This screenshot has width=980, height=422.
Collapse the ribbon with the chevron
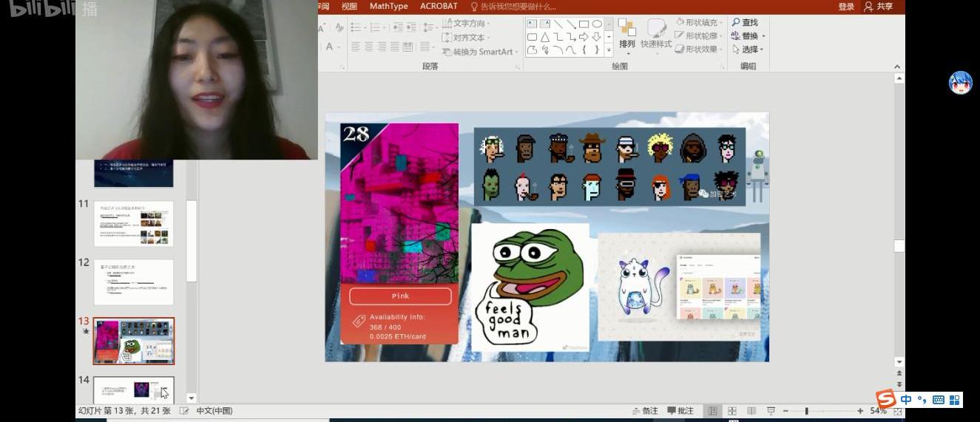tap(898, 67)
